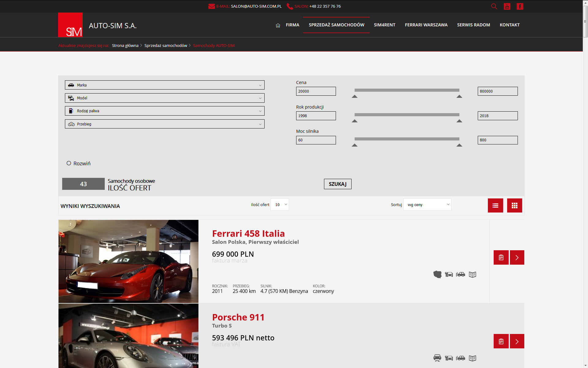Click Samochody AUTO-SIM breadcrumb text

click(214, 45)
